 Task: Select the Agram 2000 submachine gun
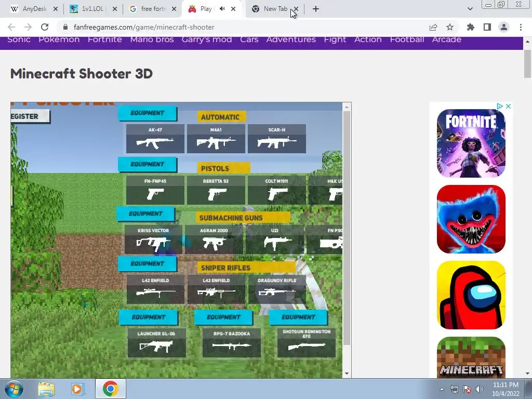214,240
